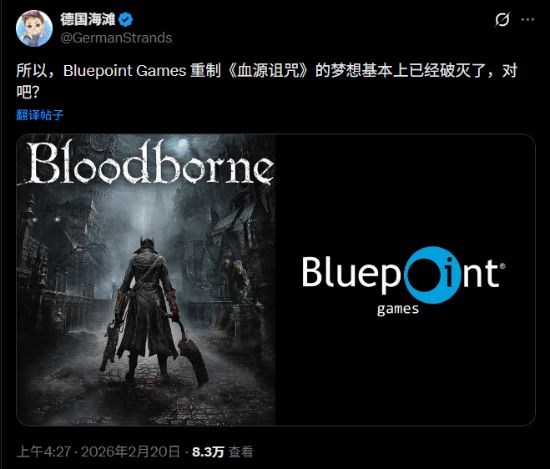This screenshot has height=469, width=550.
Task: Click the small "games" text under the logo
Action: pos(398,309)
